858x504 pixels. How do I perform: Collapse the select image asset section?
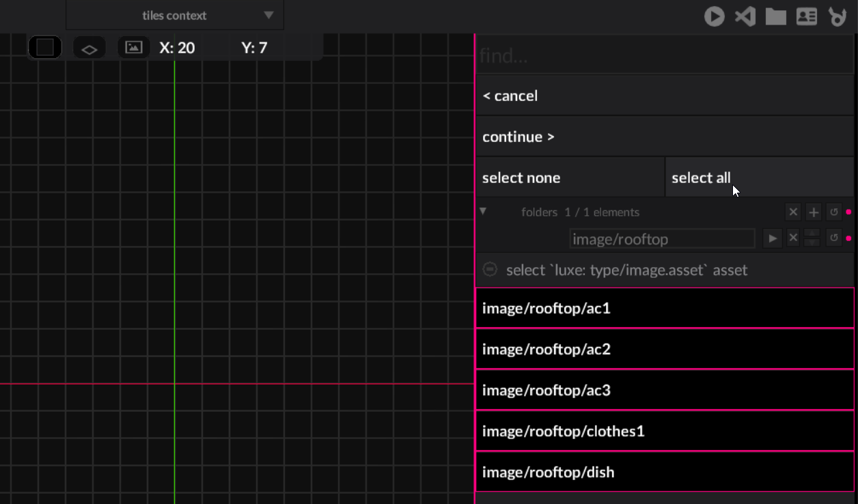[490, 270]
